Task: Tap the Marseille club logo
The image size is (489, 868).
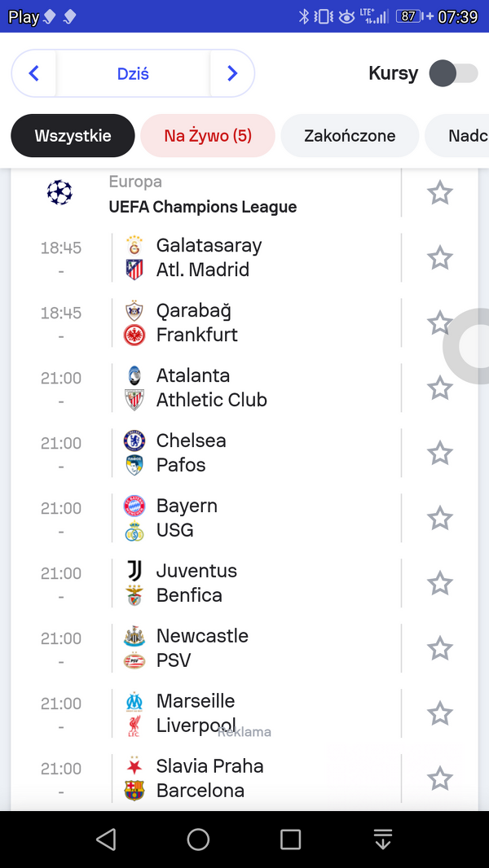Action: (134, 701)
